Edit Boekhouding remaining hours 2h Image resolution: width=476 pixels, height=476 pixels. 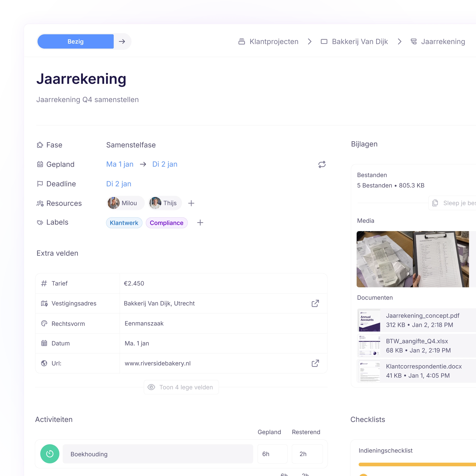click(307, 454)
